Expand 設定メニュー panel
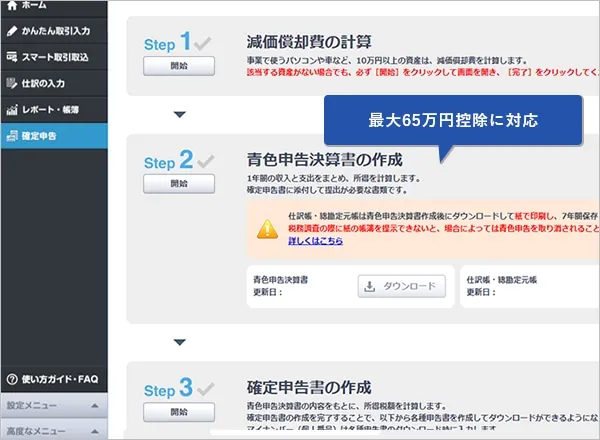The width and height of the screenshot is (600, 440). (x=54, y=405)
